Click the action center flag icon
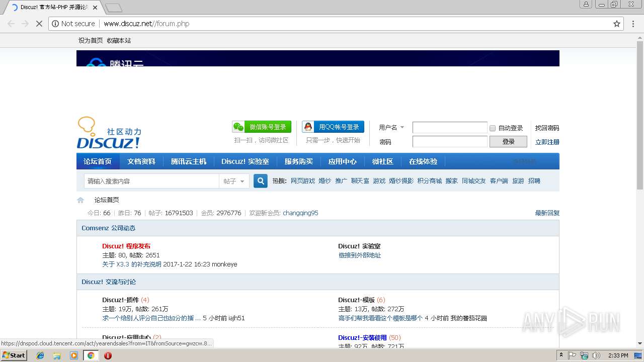The image size is (644, 362). pos(572,355)
